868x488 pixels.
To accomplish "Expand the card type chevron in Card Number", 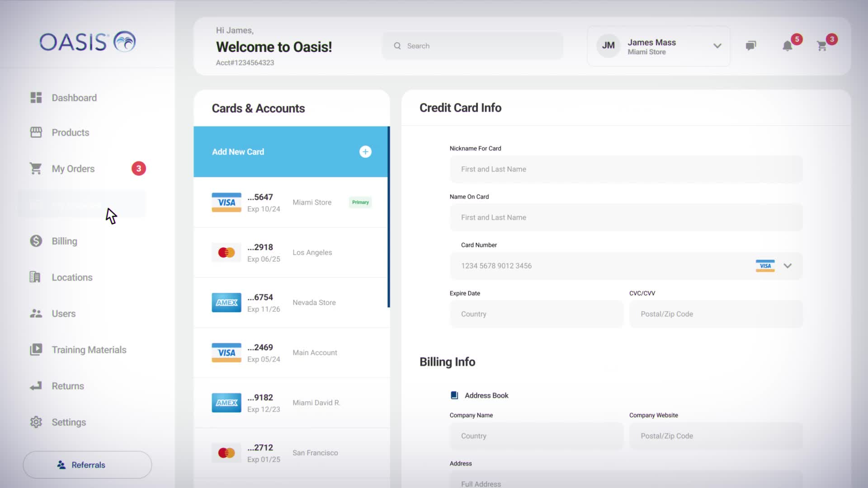I will 788,266.
